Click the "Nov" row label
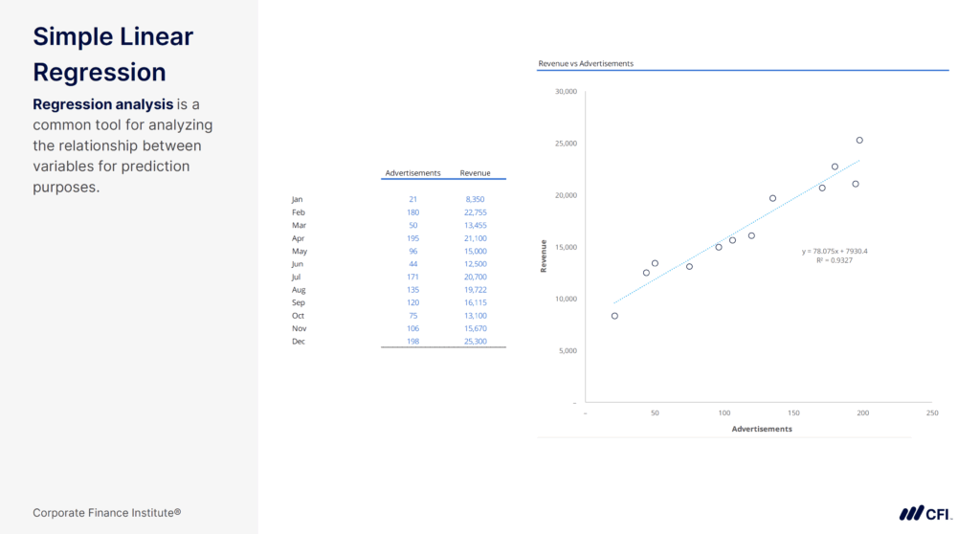 click(299, 328)
